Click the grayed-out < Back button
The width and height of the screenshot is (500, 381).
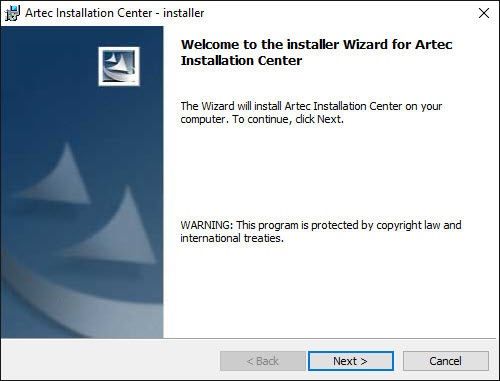[x=263, y=361]
